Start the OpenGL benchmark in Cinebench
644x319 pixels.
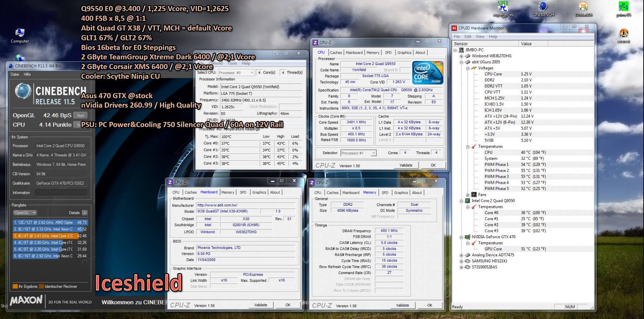pyautogui.click(x=80, y=116)
